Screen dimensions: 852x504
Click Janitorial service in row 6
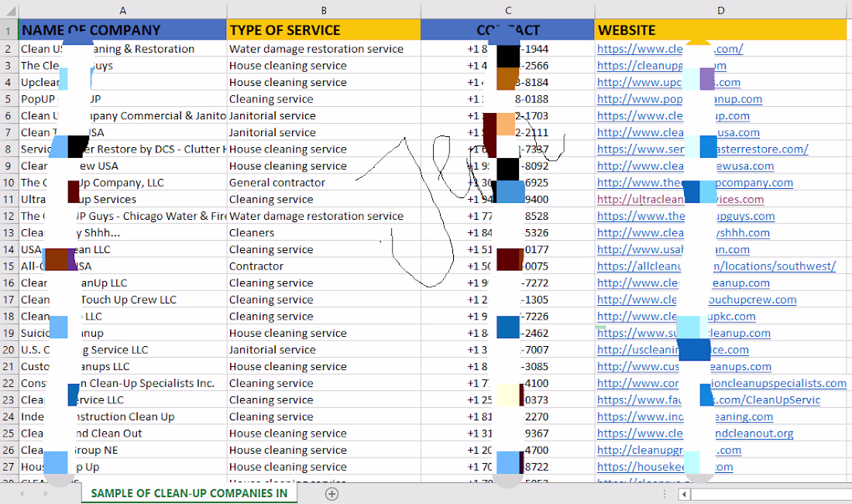pyautogui.click(x=324, y=115)
